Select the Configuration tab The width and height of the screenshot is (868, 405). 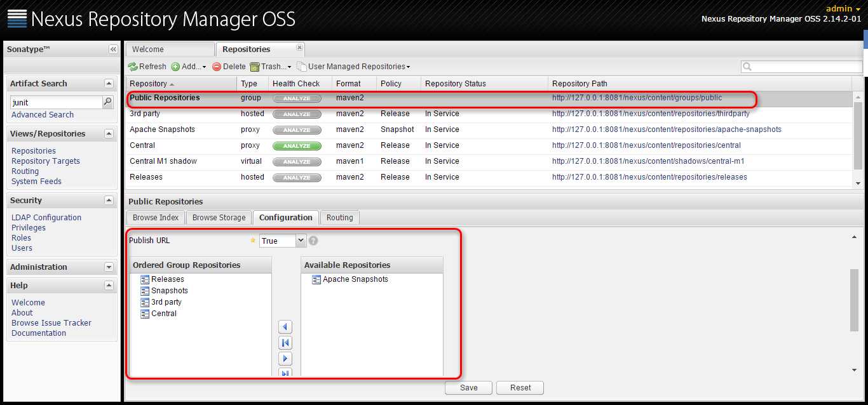click(286, 218)
